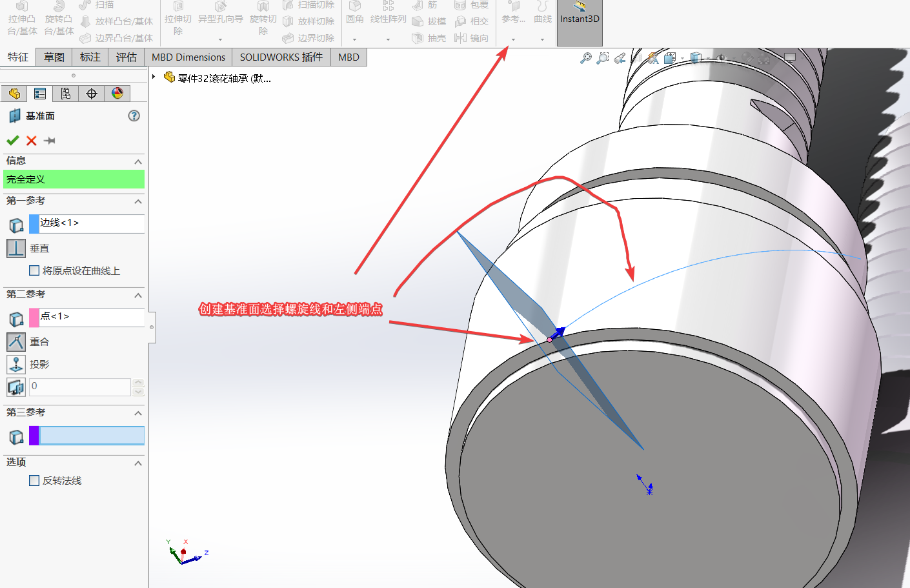Select 重合 coincident constraint icon
Screen dimensions: 910x588
[16, 342]
